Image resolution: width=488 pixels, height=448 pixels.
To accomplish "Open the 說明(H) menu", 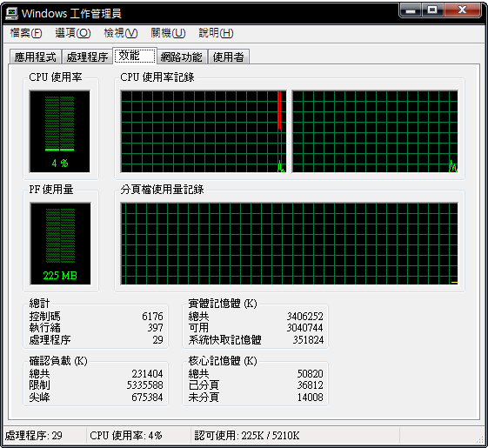I will point(216,33).
